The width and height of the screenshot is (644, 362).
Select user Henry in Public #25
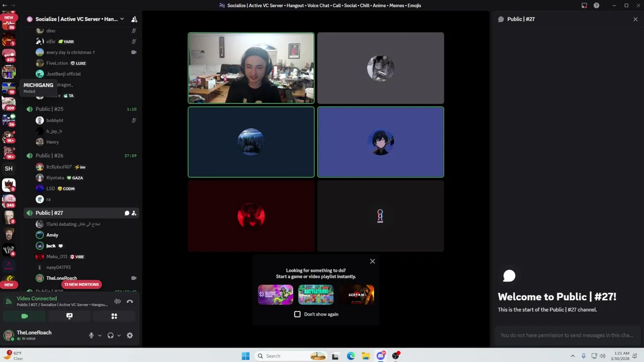tap(82, 142)
